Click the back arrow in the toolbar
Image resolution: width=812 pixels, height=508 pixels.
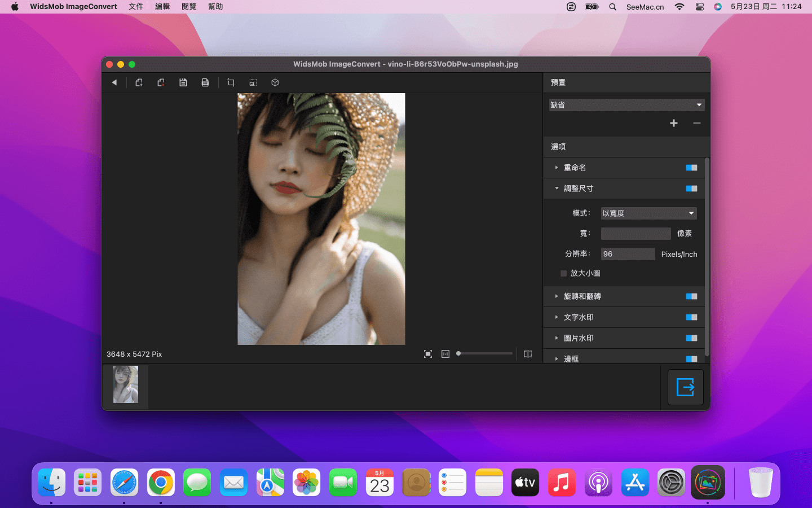(114, 82)
